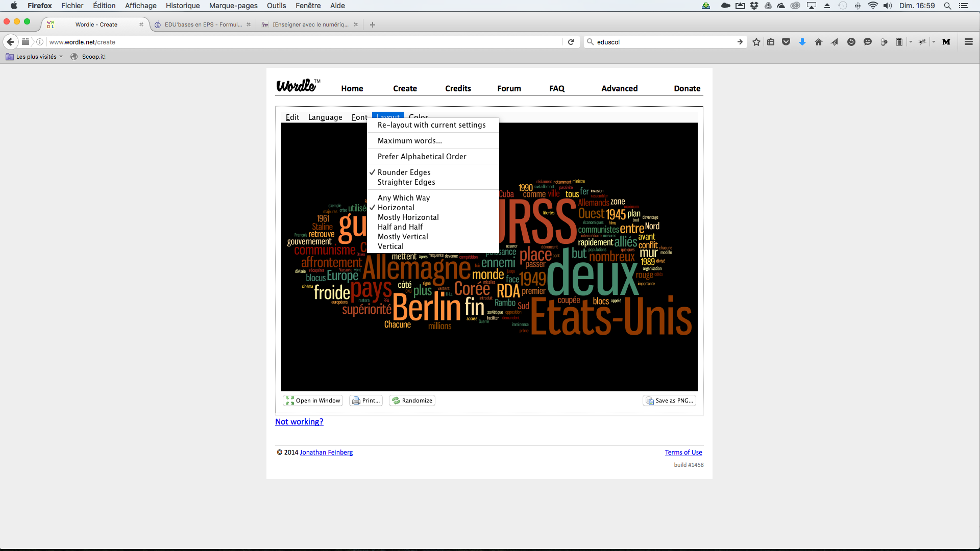Viewport: 980px width, 551px height.
Task: Click the Randomize button
Action: click(x=412, y=400)
